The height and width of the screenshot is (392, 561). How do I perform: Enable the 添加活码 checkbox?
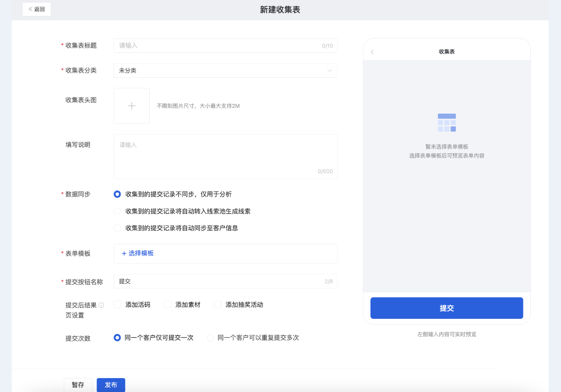[117, 304]
